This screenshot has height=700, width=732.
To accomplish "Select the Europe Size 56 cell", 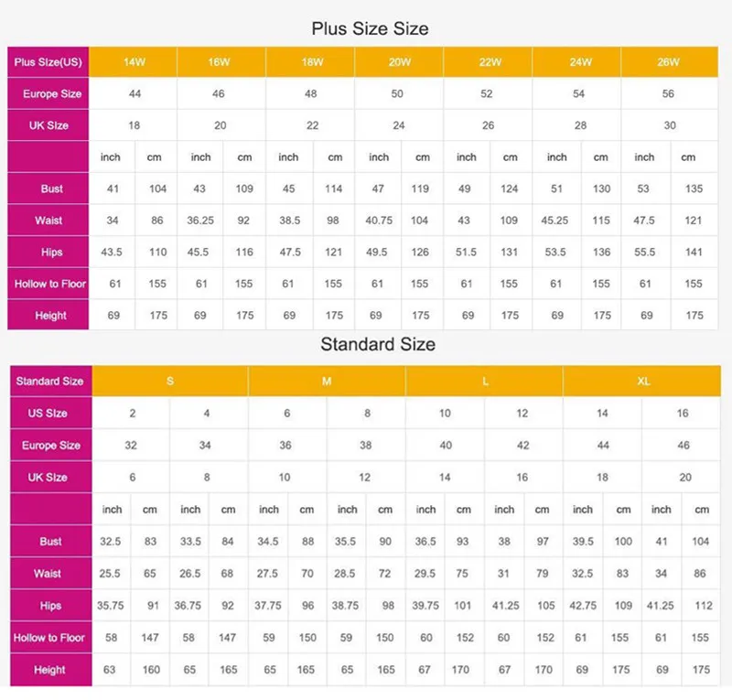I will [x=669, y=94].
